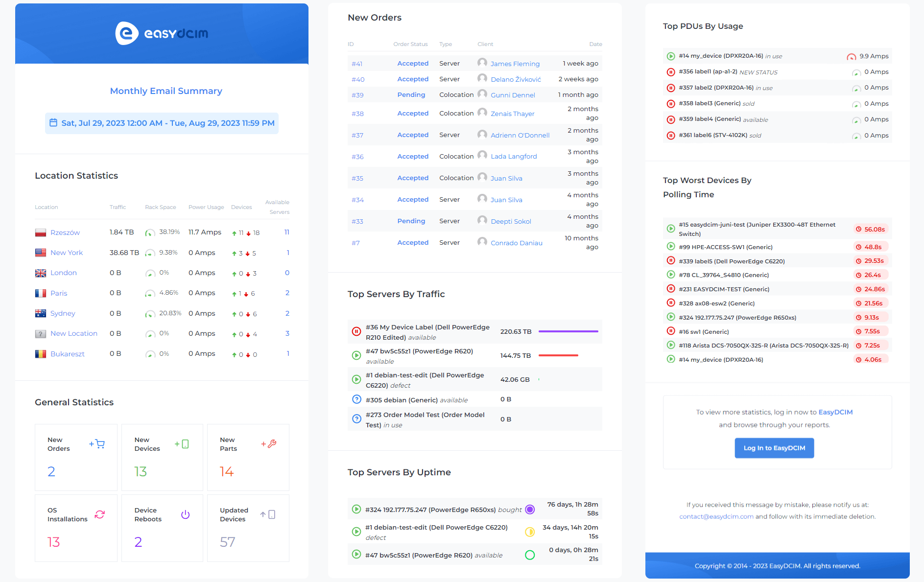The height and width of the screenshot is (582, 924).
Task: Click the copyright footer text
Action: coord(777,566)
